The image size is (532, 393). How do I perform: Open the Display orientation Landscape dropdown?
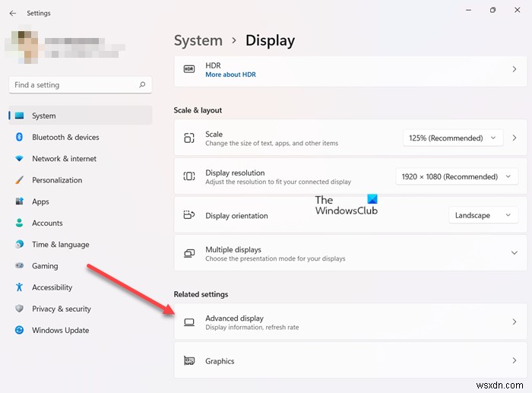point(483,215)
